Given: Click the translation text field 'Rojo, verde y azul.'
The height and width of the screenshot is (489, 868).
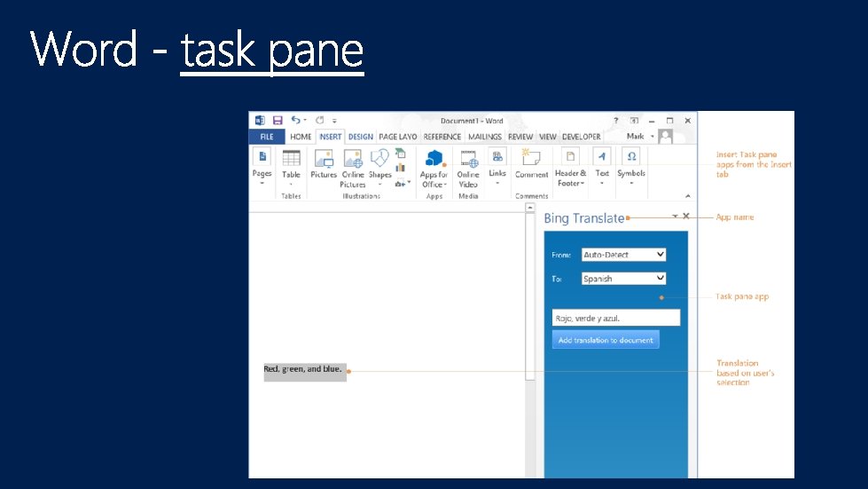Looking at the screenshot, I should coord(615,318).
